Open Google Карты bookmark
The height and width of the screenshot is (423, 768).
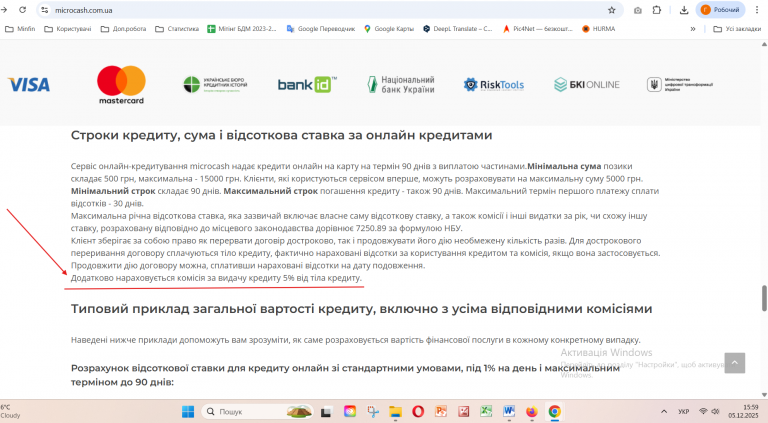pyautogui.click(x=389, y=29)
